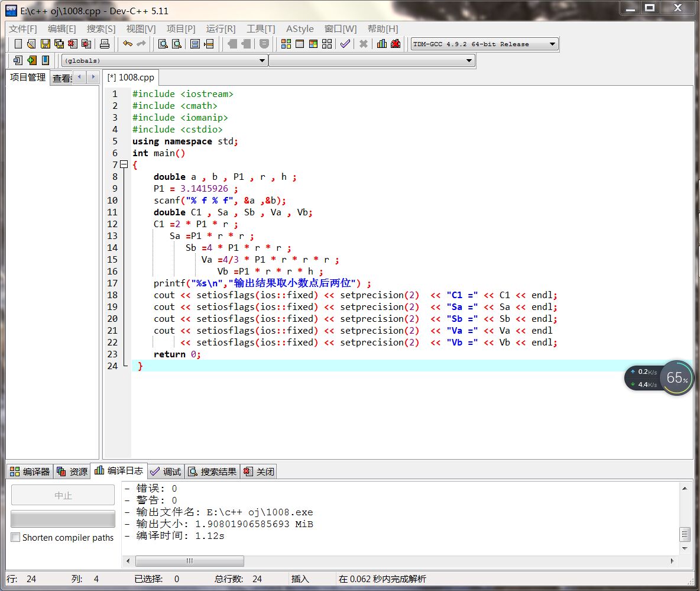The height and width of the screenshot is (591, 700).
Task: Click the right arrow on project panel tabs
Action: [x=93, y=77]
